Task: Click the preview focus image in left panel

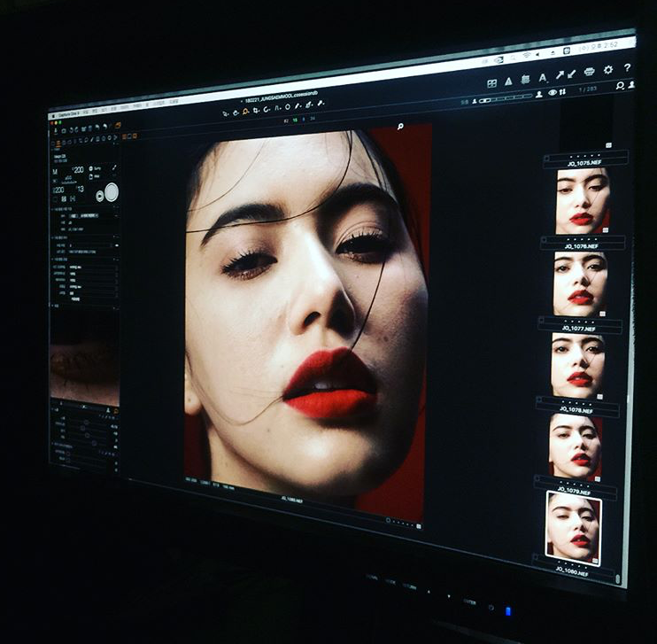Action: 85,358
